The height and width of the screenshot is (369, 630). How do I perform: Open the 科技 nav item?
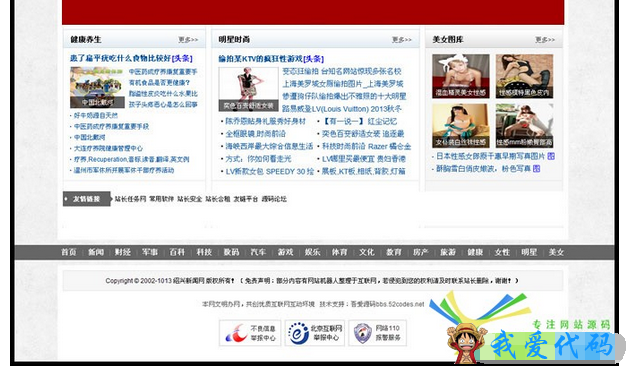tap(204, 252)
